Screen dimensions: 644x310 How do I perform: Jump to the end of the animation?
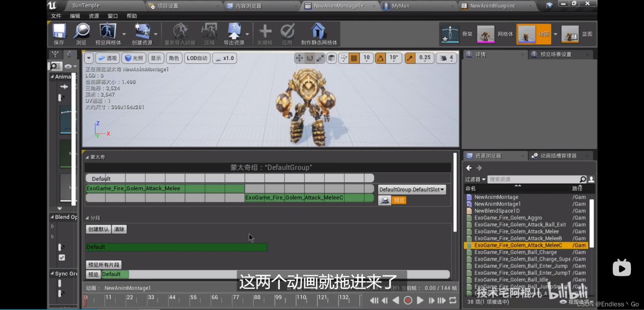442,300
